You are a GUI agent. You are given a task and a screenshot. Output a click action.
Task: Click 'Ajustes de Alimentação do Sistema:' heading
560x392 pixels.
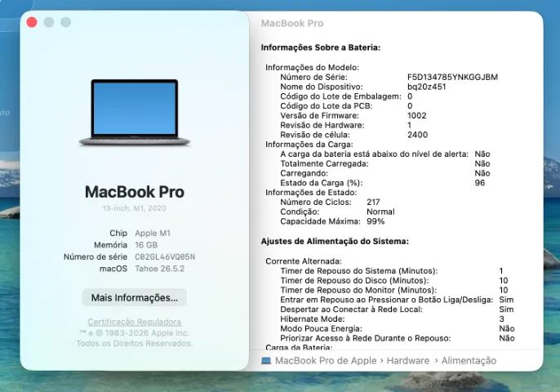tap(335, 241)
